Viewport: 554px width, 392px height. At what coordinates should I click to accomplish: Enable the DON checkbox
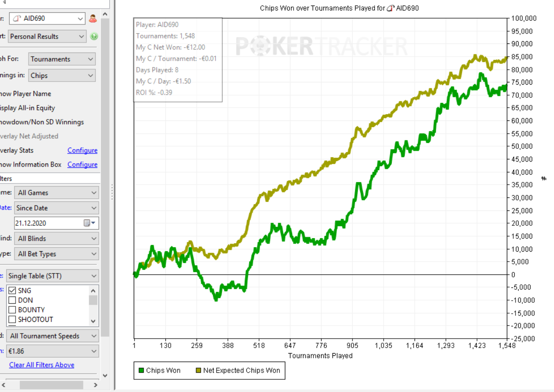tap(13, 300)
